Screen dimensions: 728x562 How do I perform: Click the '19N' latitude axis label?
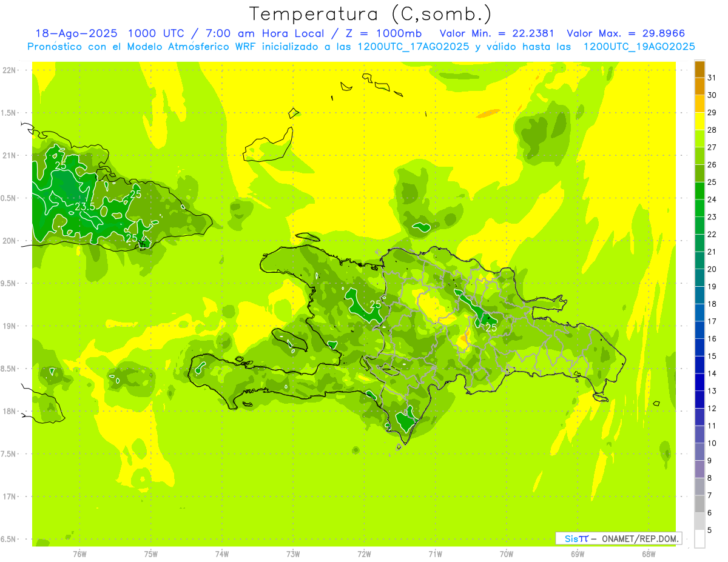tap(9, 326)
